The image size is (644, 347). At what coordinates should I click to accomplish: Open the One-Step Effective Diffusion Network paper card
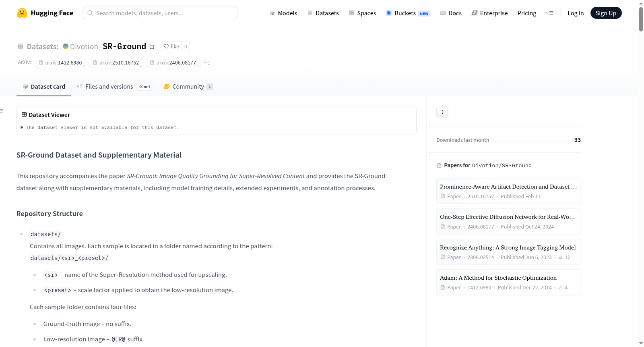508,221
